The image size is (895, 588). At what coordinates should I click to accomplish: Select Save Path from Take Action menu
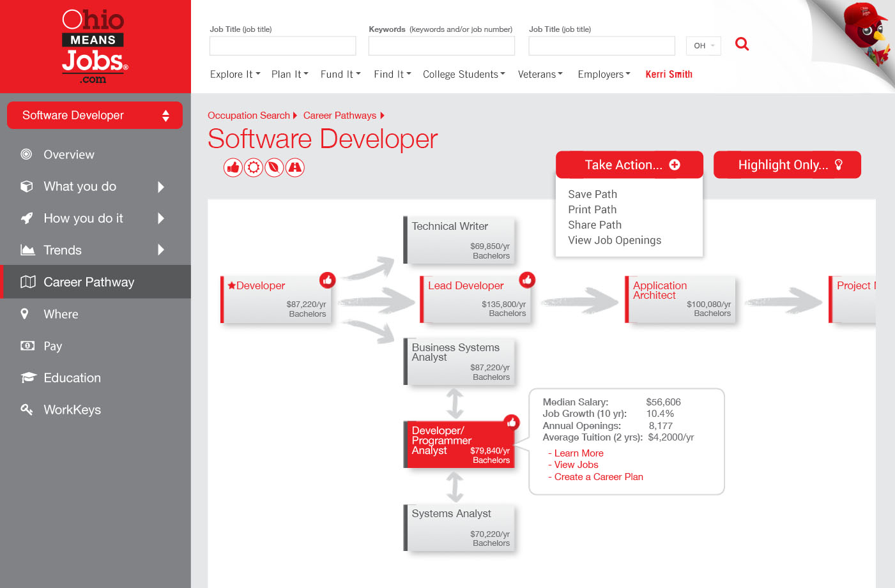[x=592, y=194]
